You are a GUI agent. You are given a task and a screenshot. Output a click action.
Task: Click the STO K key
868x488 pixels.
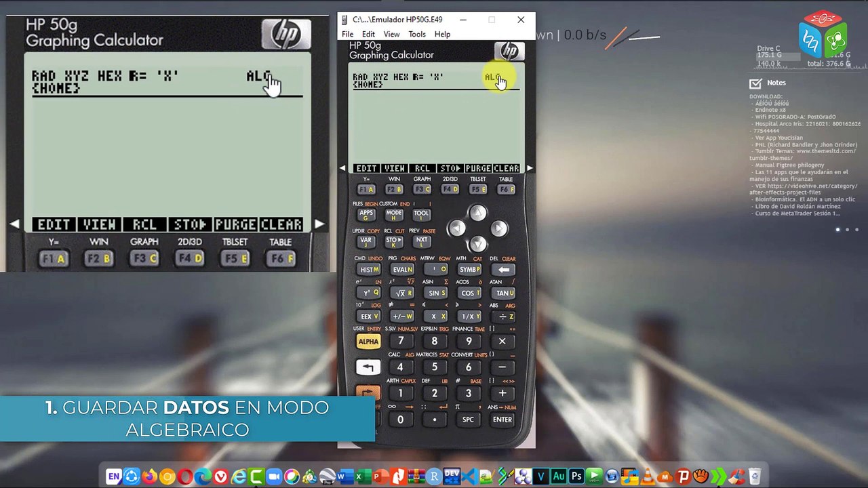point(394,241)
